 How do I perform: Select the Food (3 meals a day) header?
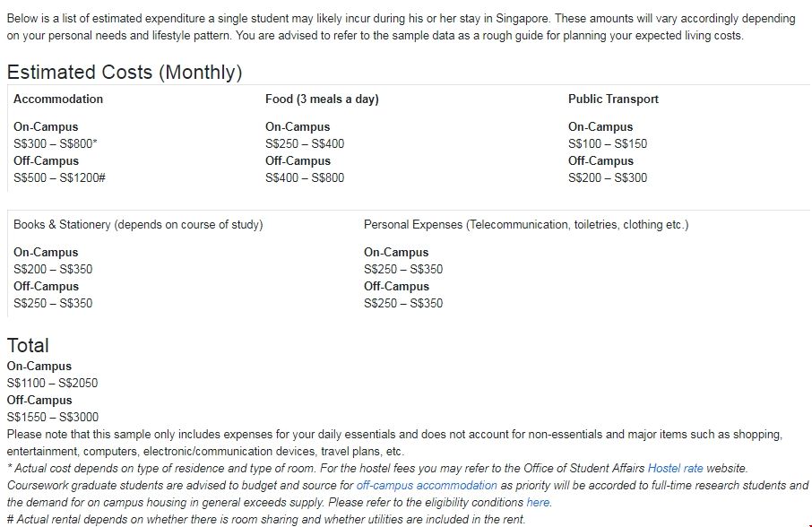pyautogui.click(x=322, y=99)
